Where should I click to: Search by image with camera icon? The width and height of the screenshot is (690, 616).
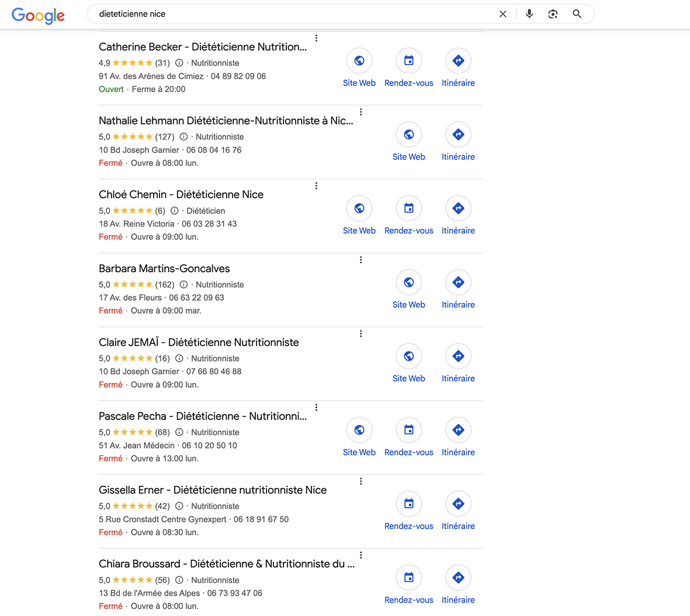(553, 14)
